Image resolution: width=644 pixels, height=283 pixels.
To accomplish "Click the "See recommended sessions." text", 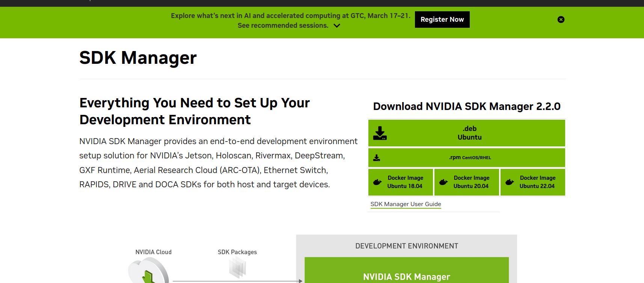I will click(x=283, y=26).
